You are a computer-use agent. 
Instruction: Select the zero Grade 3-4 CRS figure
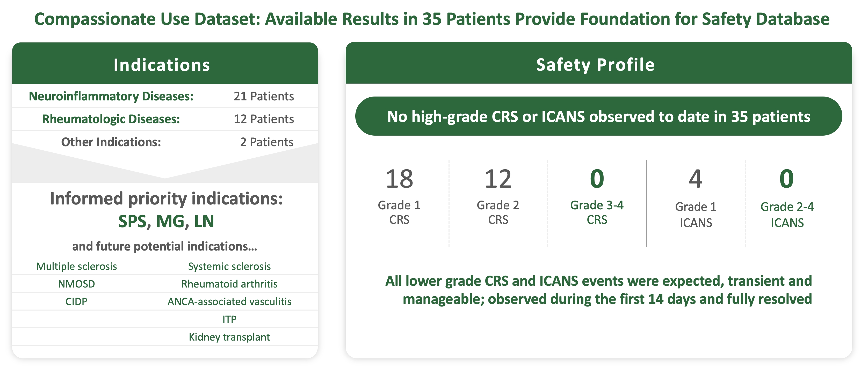[597, 179]
